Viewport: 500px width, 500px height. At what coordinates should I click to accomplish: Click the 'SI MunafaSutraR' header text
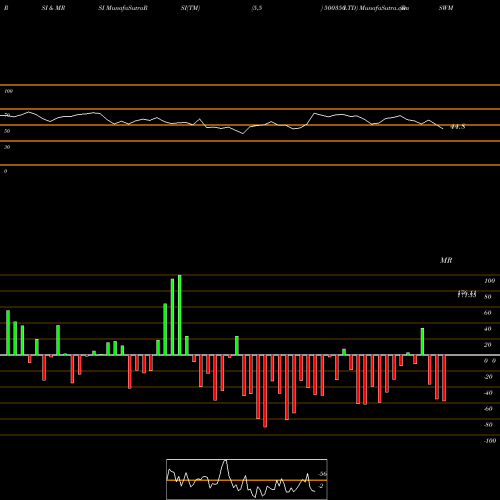point(123,8)
